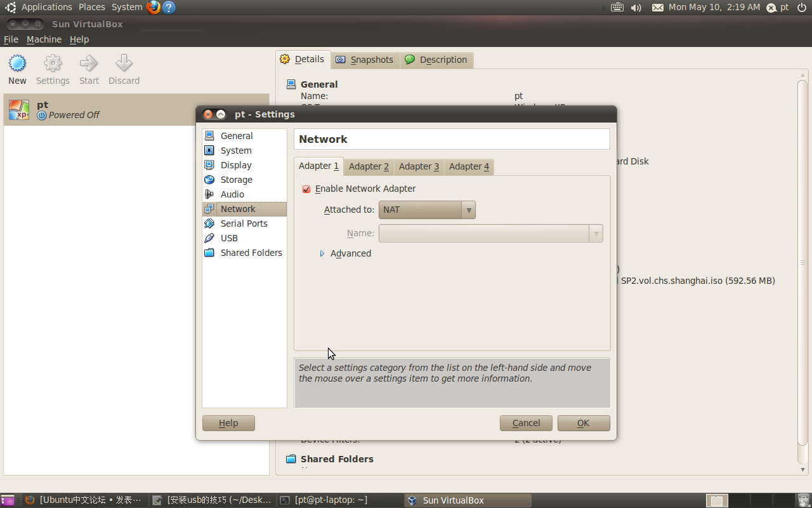Open the USB settings category
The width and height of the screenshot is (812, 508).
pyautogui.click(x=244, y=238)
